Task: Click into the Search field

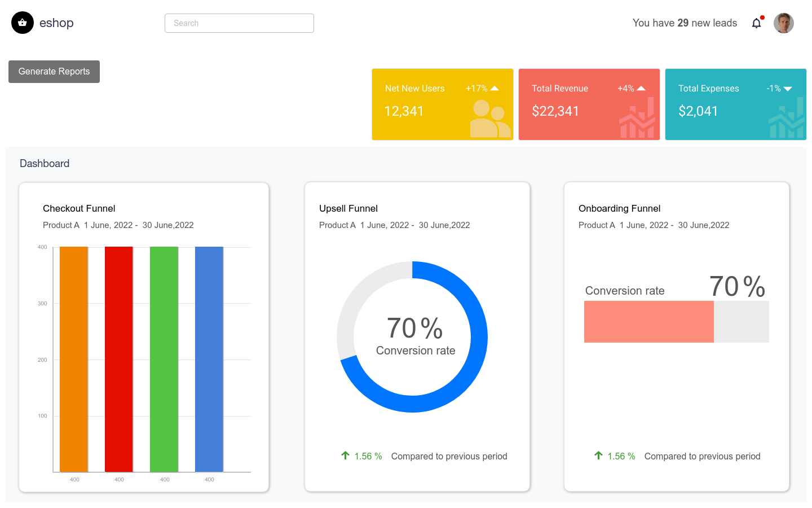Action: (239, 23)
